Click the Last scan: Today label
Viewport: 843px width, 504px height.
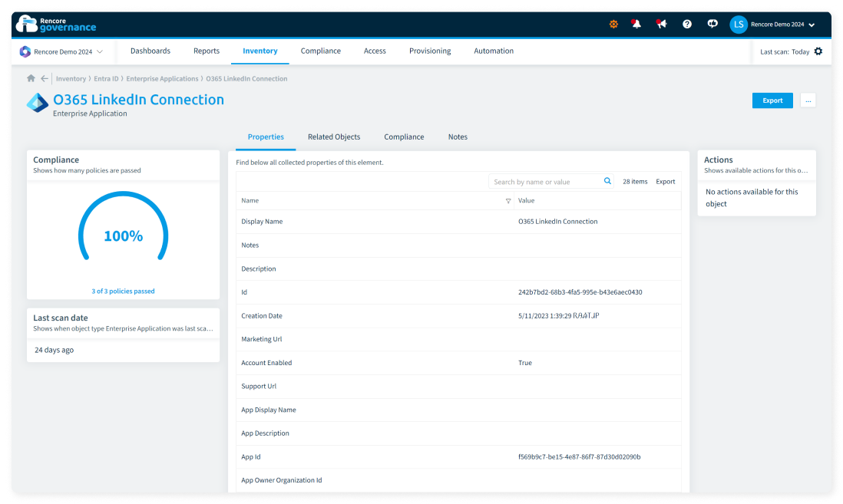[x=785, y=51]
